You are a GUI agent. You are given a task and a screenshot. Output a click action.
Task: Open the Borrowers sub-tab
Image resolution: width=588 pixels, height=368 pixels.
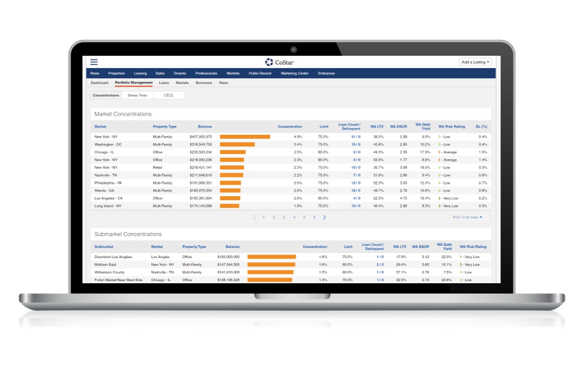pyautogui.click(x=204, y=83)
